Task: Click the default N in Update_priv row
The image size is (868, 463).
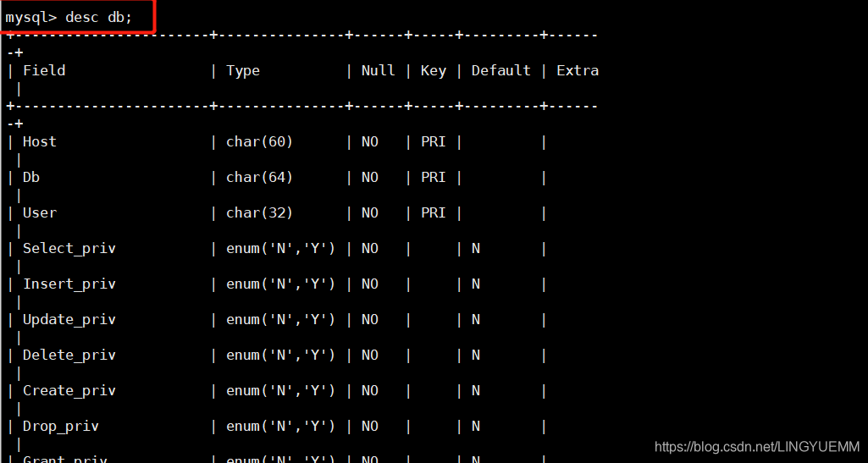Action: pos(476,319)
